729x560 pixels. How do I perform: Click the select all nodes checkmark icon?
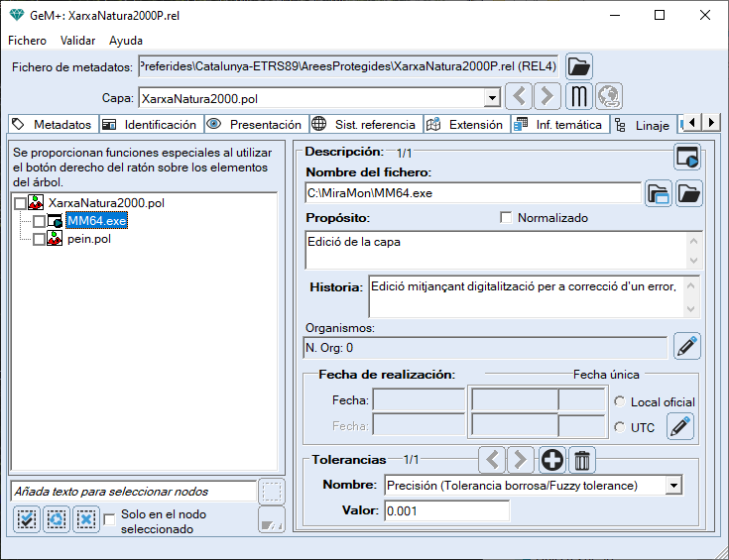point(27,518)
